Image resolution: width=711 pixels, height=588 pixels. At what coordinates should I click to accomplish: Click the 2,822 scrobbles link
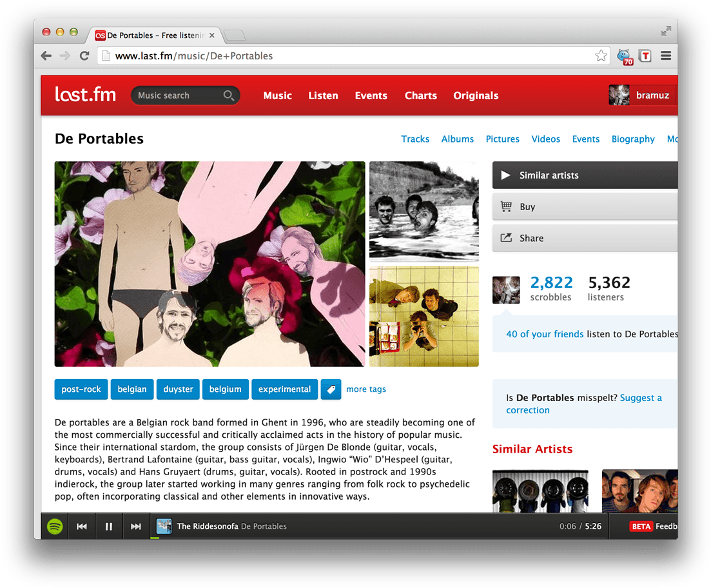(x=551, y=289)
